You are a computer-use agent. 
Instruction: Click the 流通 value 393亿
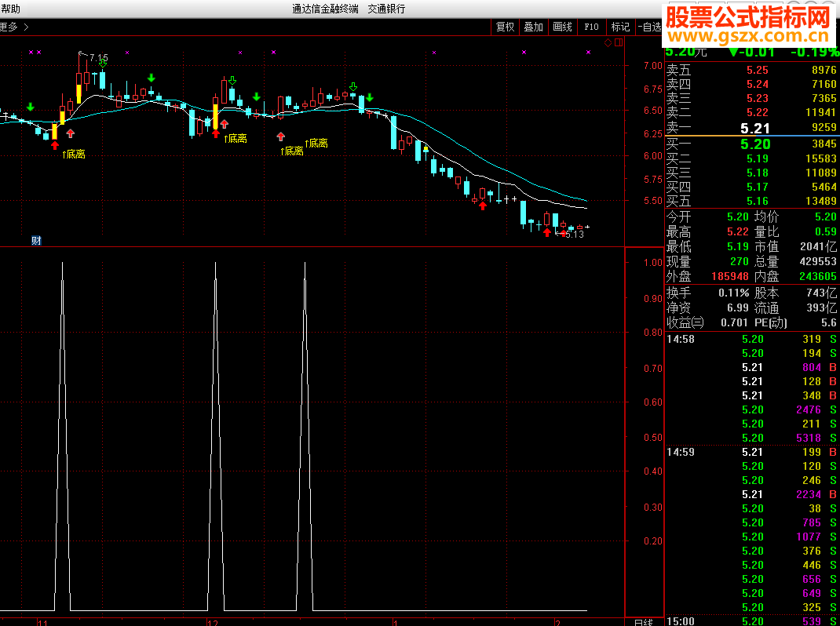821,308
